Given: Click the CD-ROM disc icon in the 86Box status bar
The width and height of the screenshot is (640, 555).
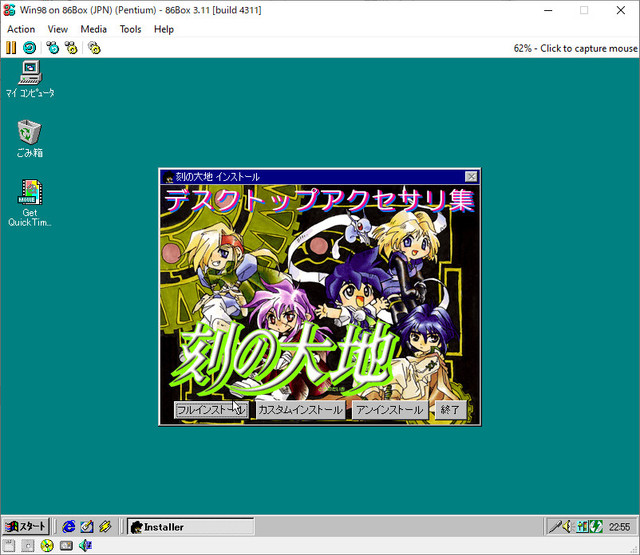Looking at the screenshot, I should click(47, 546).
